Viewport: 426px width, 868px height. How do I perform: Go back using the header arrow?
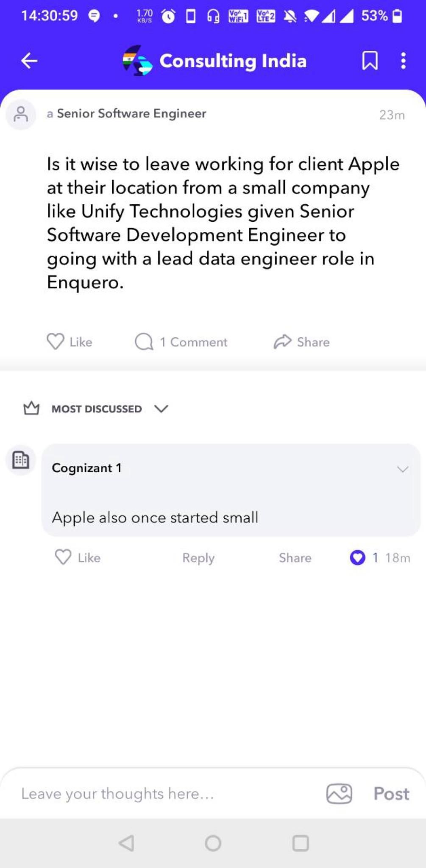29,61
